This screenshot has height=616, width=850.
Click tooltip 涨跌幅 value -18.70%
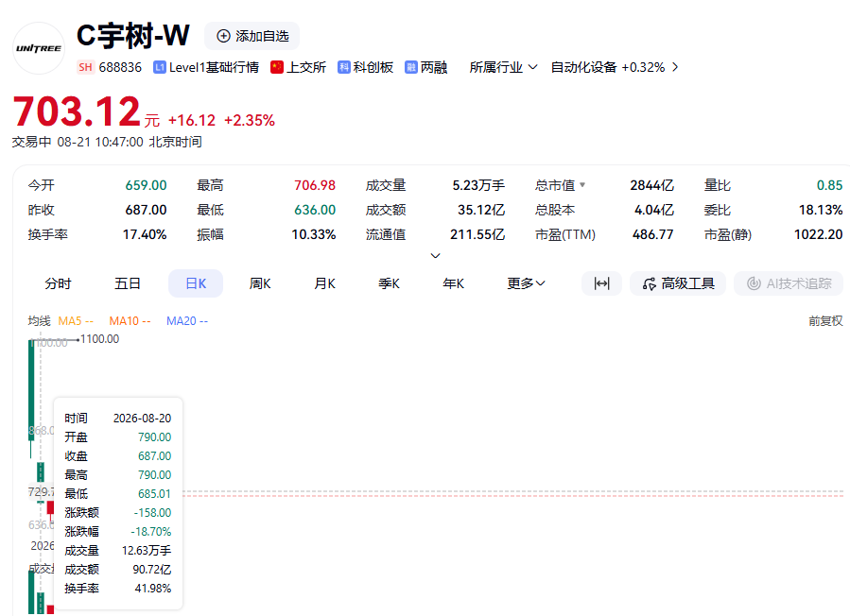pyautogui.click(x=150, y=532)
